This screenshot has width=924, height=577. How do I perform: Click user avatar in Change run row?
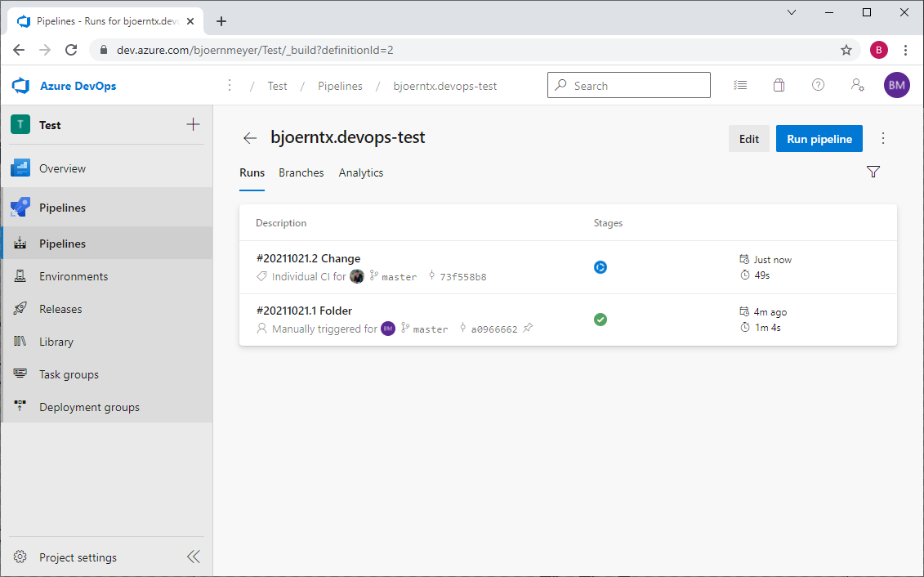[357, 275]
